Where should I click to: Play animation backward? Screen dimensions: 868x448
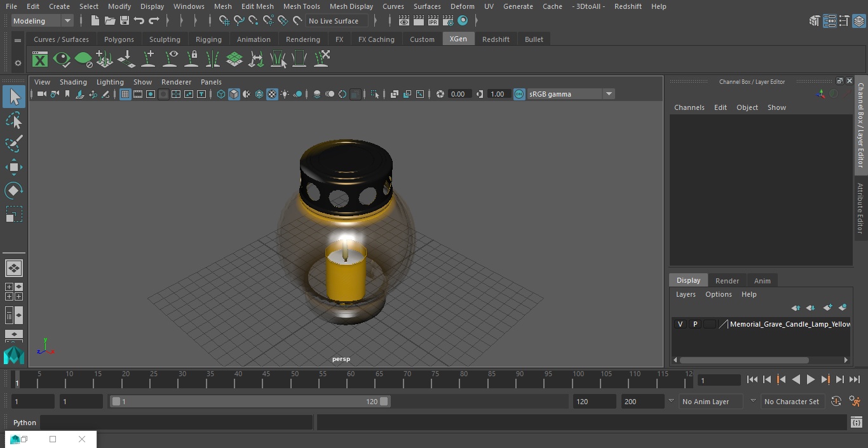[x=796, y=379]
